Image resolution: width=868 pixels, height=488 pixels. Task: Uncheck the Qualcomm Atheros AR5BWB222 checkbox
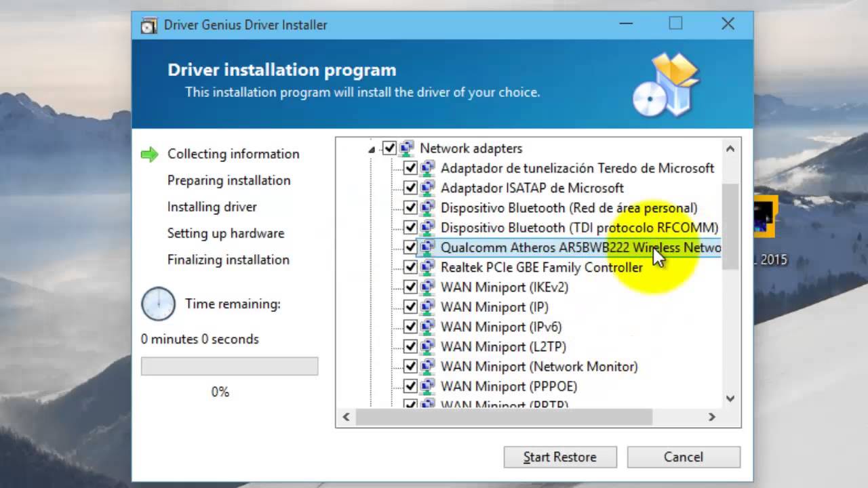pos(410,247)
